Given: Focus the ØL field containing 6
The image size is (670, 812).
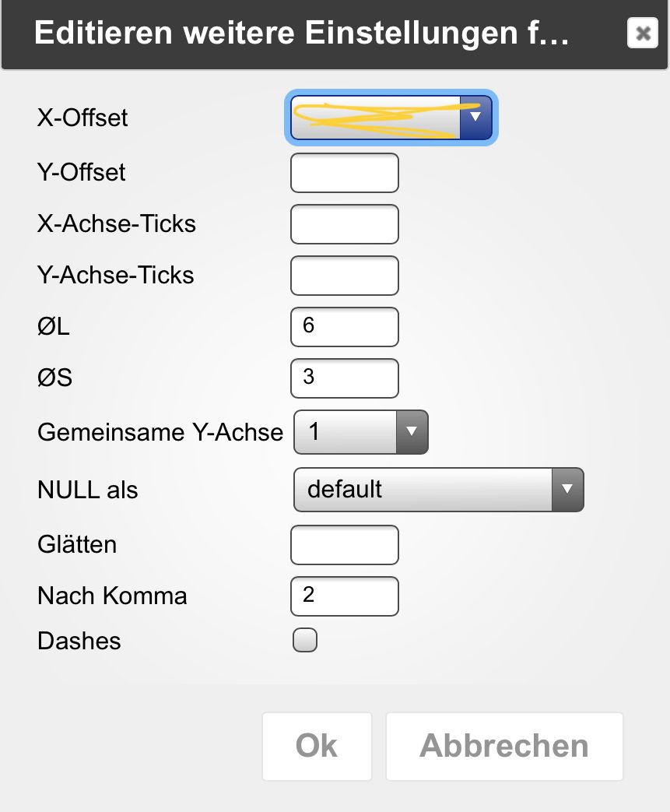Looking at the screenshot, I should point(344,327).
